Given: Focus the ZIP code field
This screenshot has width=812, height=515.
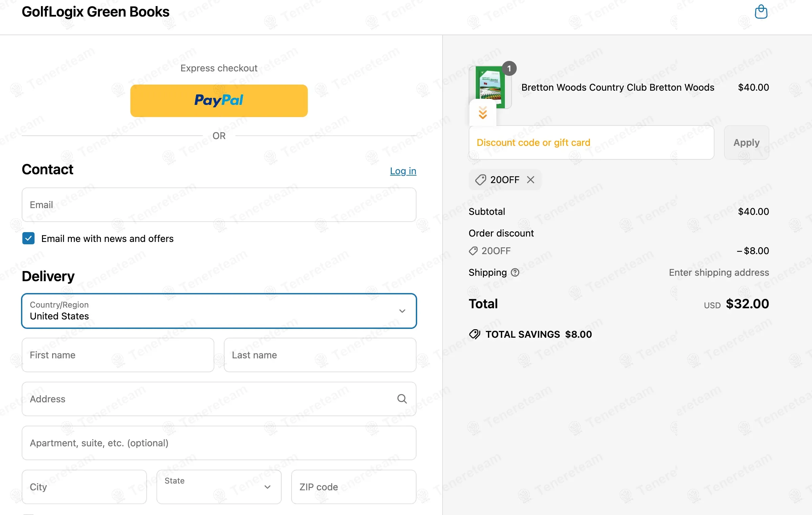Looking at the screenshot, I should click(x=354, y=487).
